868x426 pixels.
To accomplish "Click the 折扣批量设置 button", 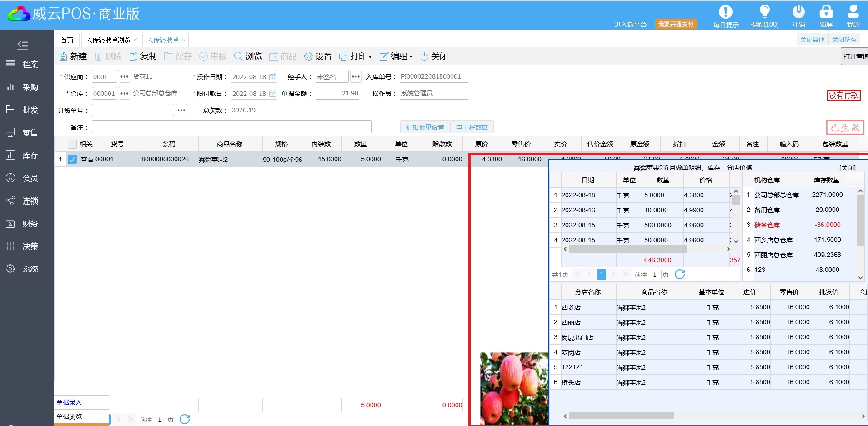I will 425,127.
